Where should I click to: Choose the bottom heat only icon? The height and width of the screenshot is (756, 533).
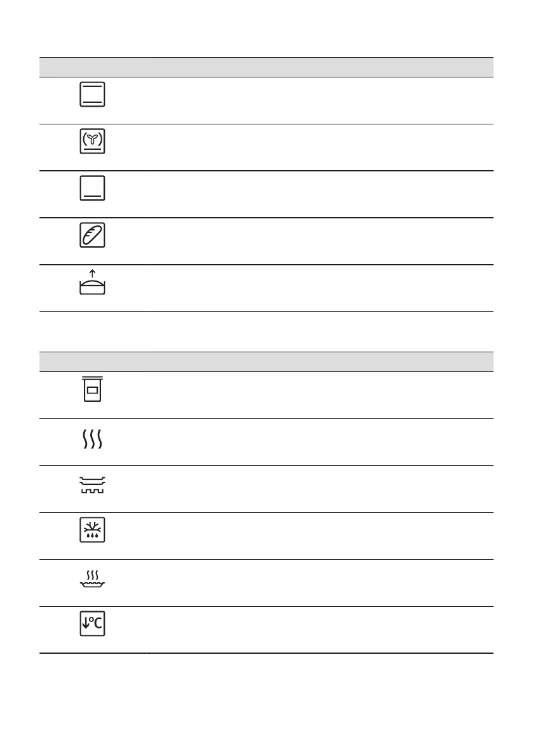[x=93, y=189]
